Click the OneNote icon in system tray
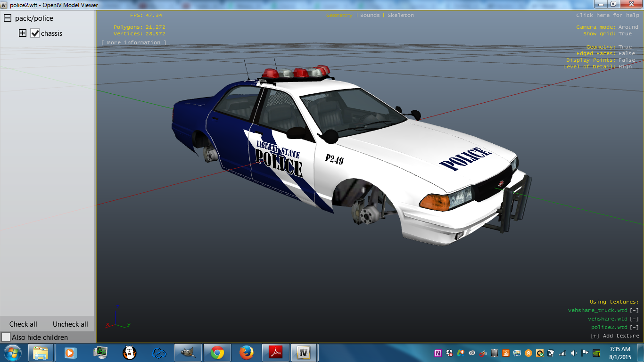 pyautogui.click(x=438, y=353)
